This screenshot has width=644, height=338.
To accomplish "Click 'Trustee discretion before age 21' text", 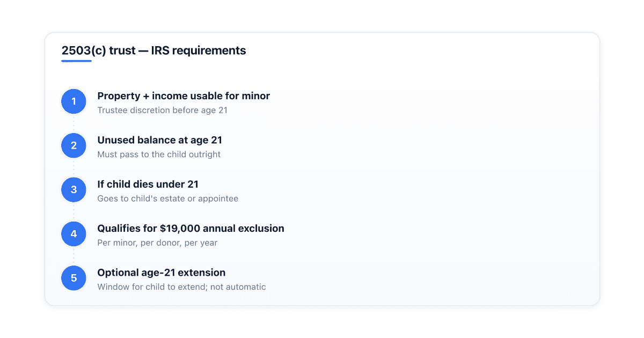I will [163, 110].
